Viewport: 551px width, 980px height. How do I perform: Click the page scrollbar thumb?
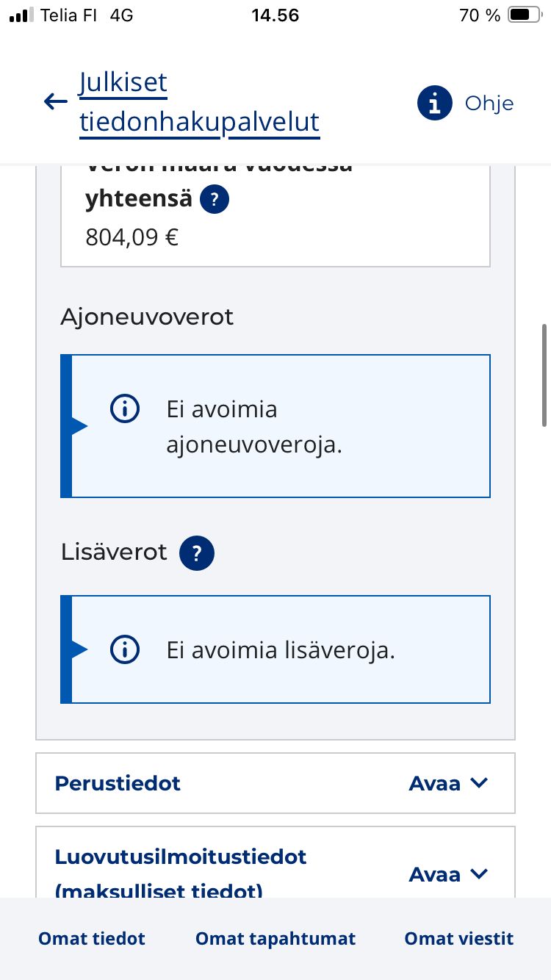[544, 375]
